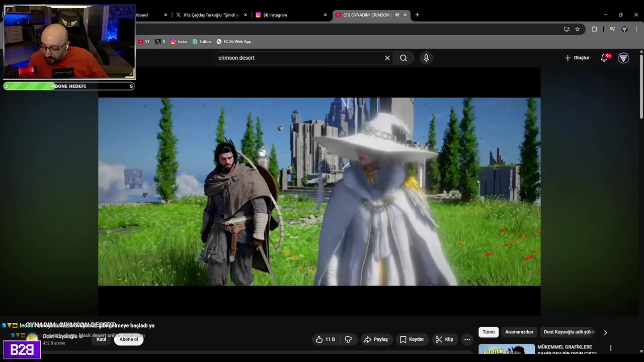This screenshot has width=644, height=362.
Task: Open FC 26 Web App bookmark
Action: coord(234,42)
